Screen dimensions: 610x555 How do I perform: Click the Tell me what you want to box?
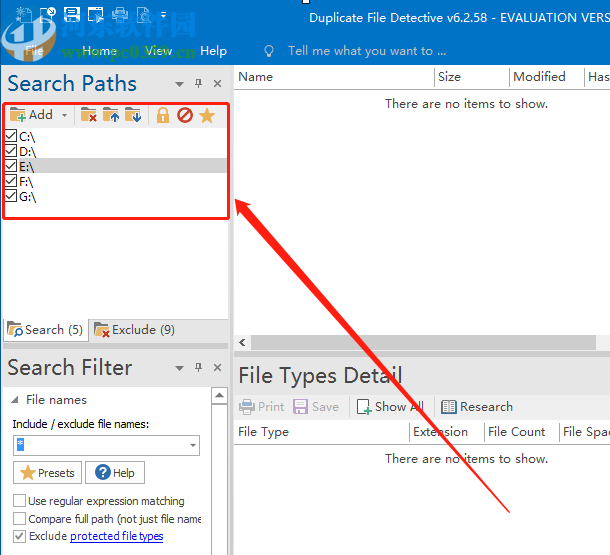coord(367,51)
